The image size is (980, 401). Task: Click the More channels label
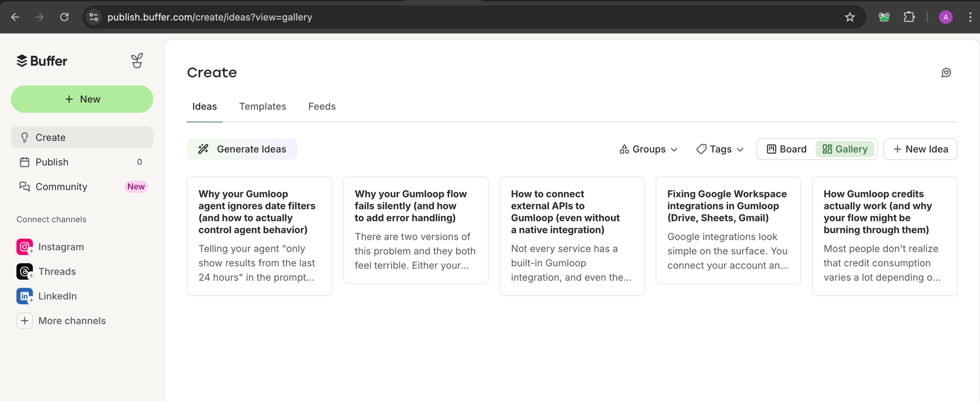pos(72,321)
